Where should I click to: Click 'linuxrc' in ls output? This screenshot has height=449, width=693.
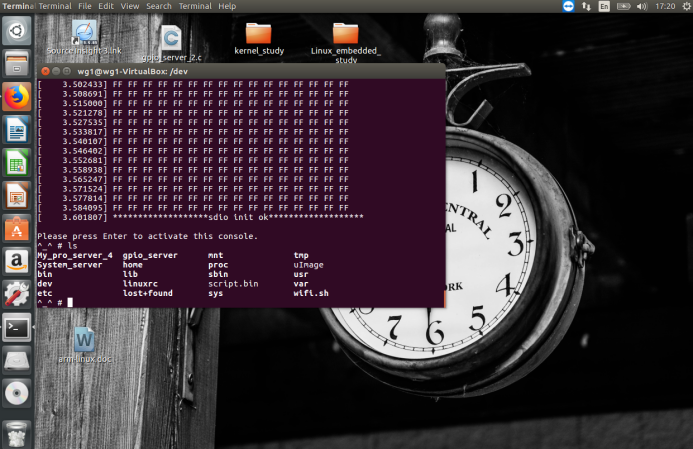coord(140,284)
